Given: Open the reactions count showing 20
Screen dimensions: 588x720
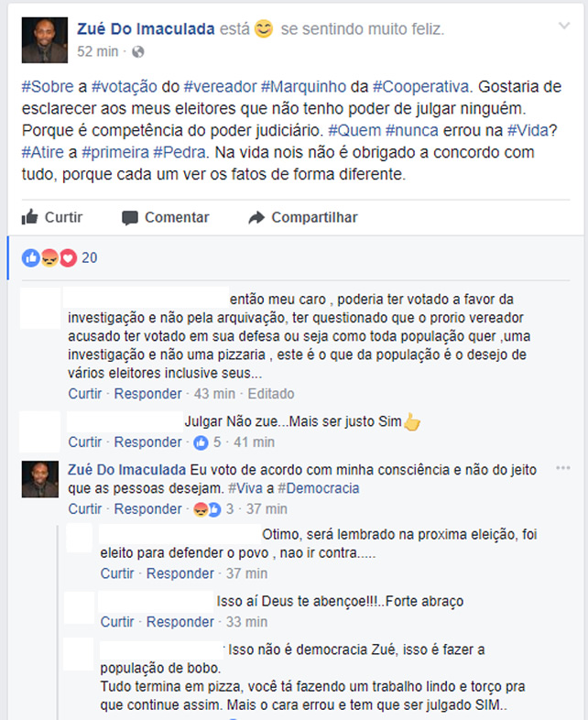Looking at the screenshot, I should (90, 258).
